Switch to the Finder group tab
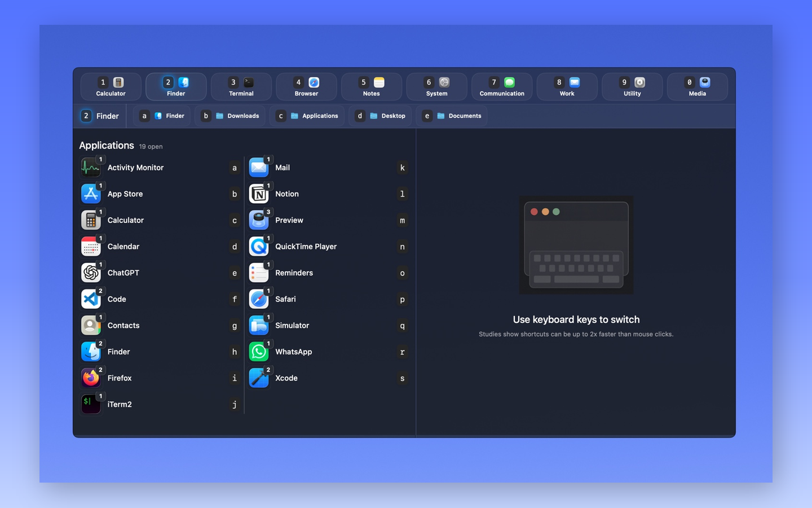The height and width of the screenshot is (508, 812). (176, 87)
